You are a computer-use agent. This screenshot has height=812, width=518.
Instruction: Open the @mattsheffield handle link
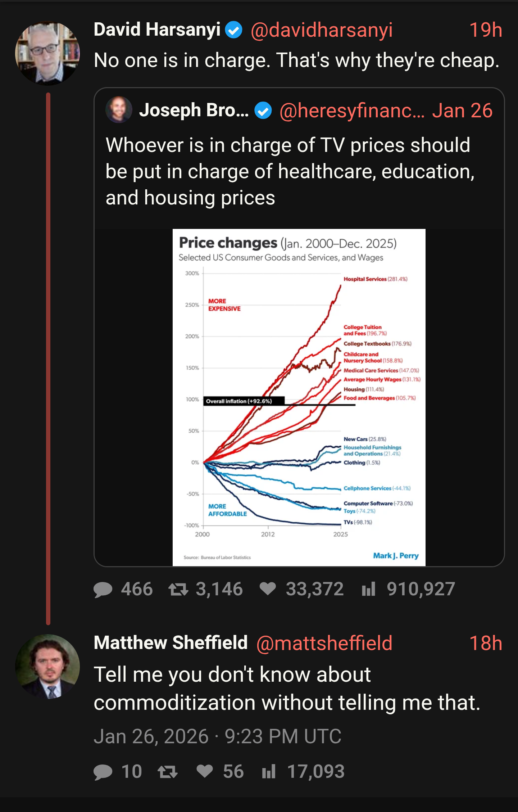click(324, 643)
